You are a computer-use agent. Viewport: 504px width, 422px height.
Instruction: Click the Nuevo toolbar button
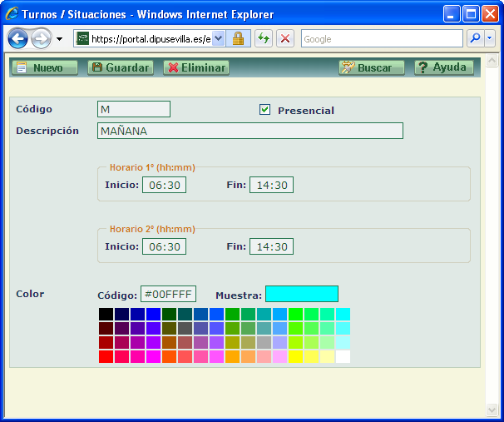pyautogui.click(x=45, y=68)
